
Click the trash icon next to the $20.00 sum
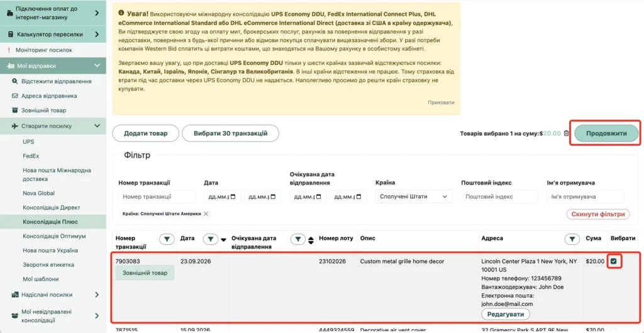(x=567, y=133)
